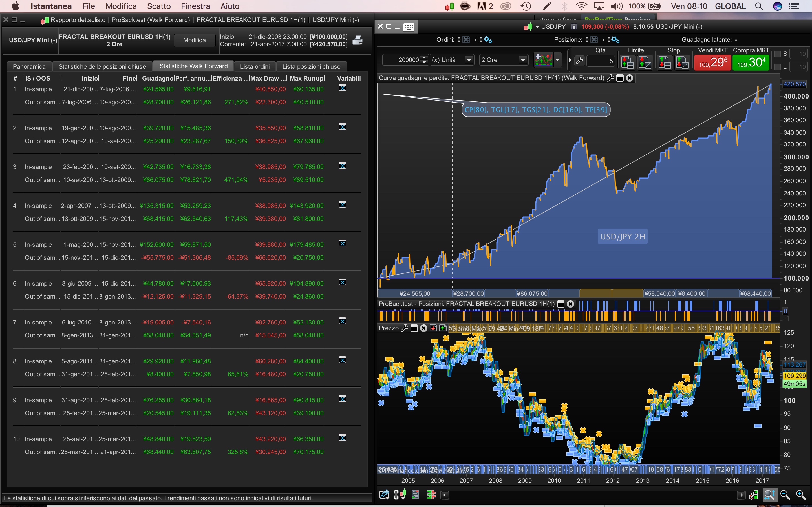Switch to the Lista ordini tab
The height and width of the screenshot is (507, 812).
point(255,66)
